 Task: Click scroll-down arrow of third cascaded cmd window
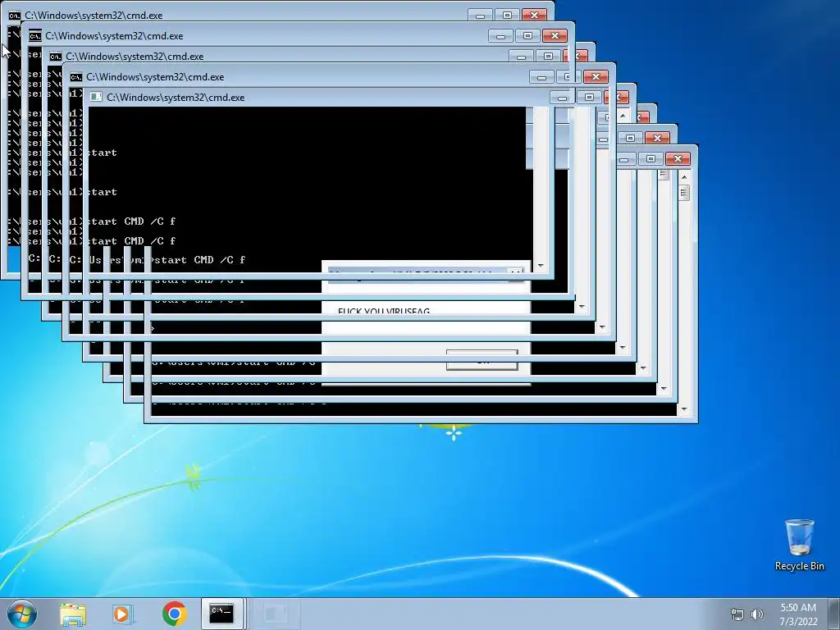click(582, 307)
